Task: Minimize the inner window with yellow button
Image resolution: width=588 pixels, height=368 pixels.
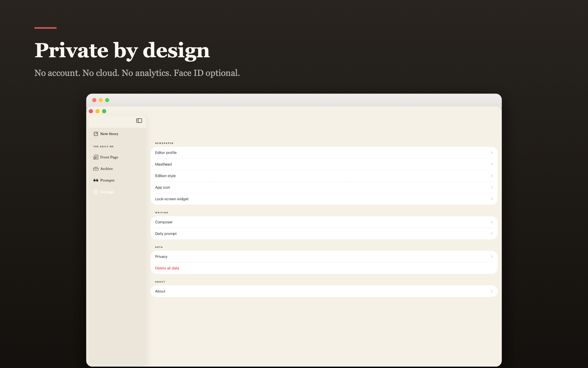Action: click(97, 111)
